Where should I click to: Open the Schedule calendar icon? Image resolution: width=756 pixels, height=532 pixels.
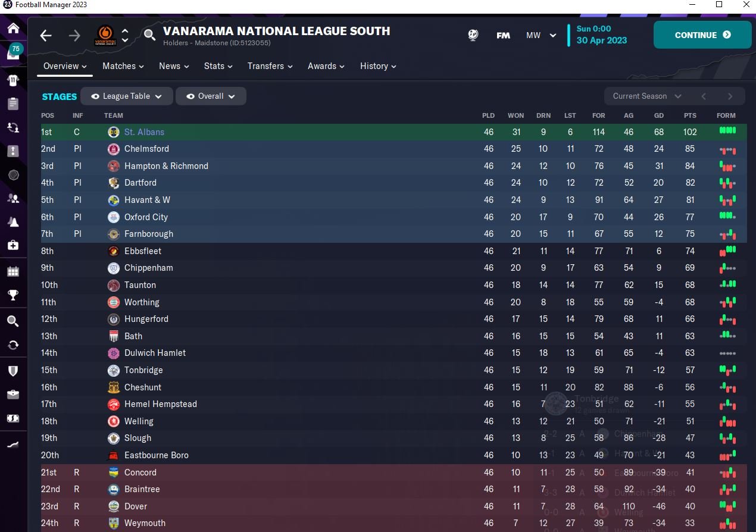pos(13,271)
